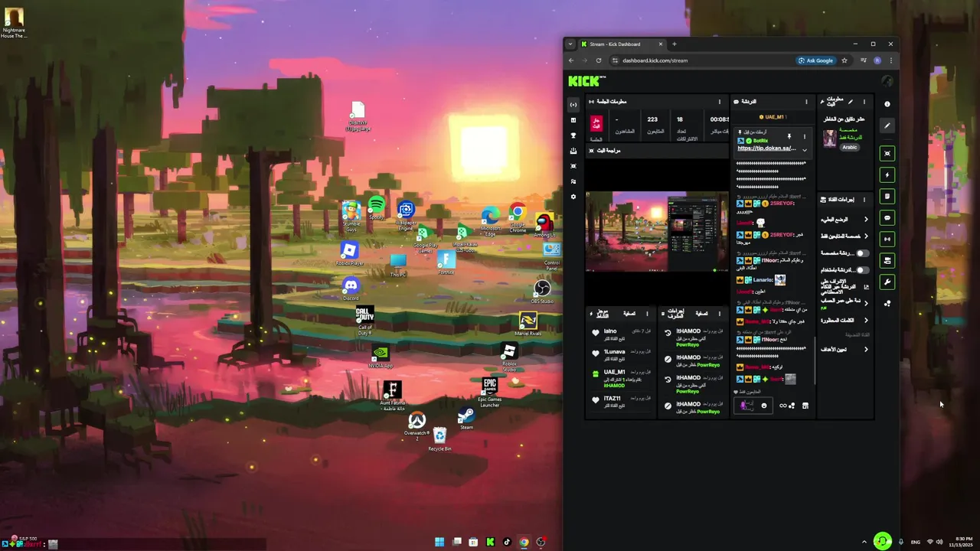This screenshot has width=980, height=551.
Task: Open user avatar in Kick header
Action: 887,81
